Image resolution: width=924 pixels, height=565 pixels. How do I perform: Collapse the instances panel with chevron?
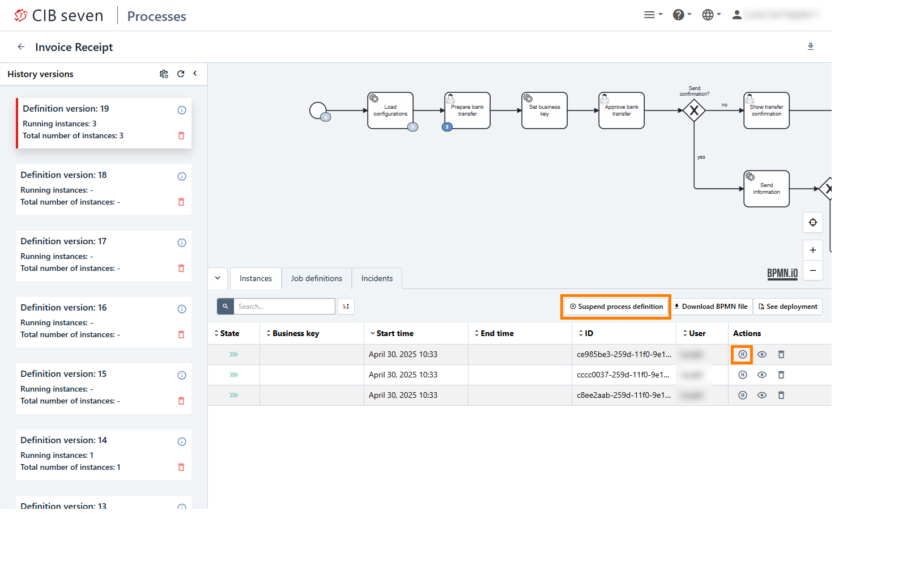tap(218, 278)
